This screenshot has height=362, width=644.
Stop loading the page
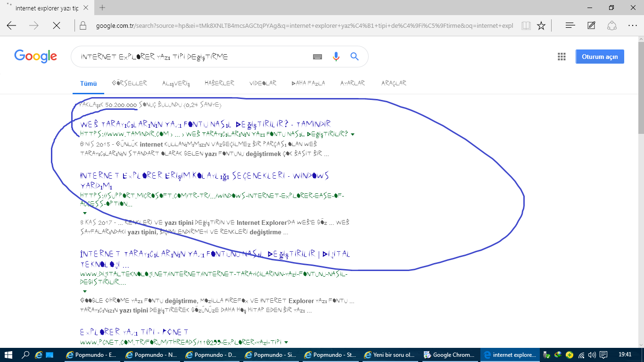click(57, 25)
